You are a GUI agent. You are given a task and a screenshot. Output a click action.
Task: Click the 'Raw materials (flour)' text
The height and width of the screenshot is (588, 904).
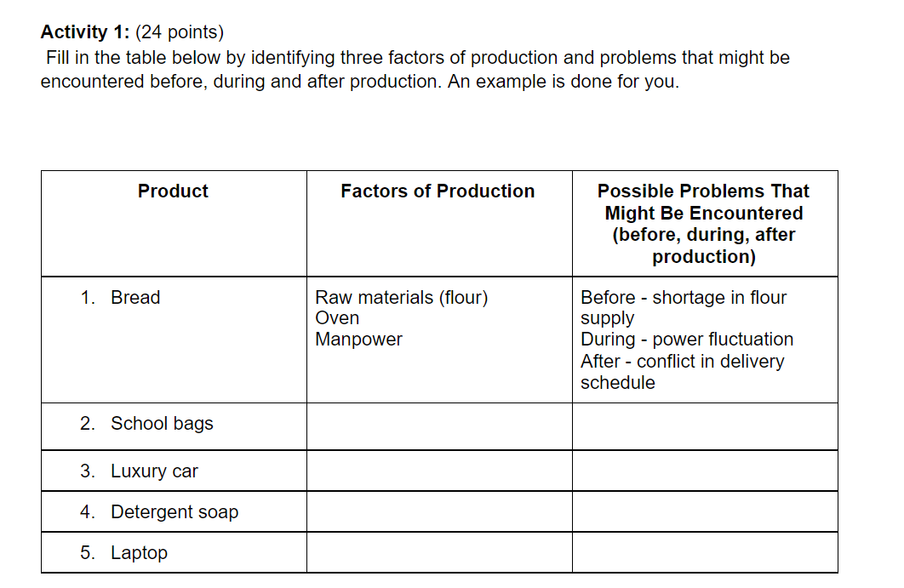click(401, 298)
